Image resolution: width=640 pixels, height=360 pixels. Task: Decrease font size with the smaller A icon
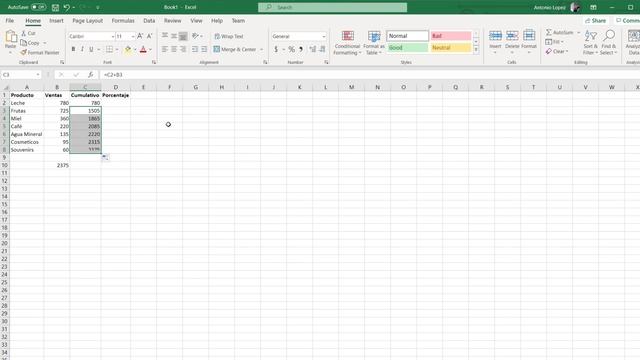pyautogui.click(x=149, y=36)
